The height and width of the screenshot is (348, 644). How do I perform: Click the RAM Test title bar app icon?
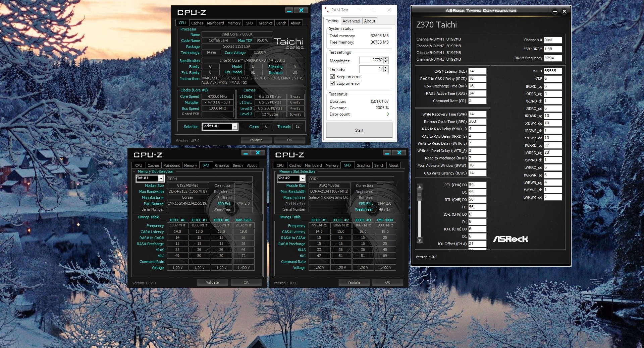[326, 10]
